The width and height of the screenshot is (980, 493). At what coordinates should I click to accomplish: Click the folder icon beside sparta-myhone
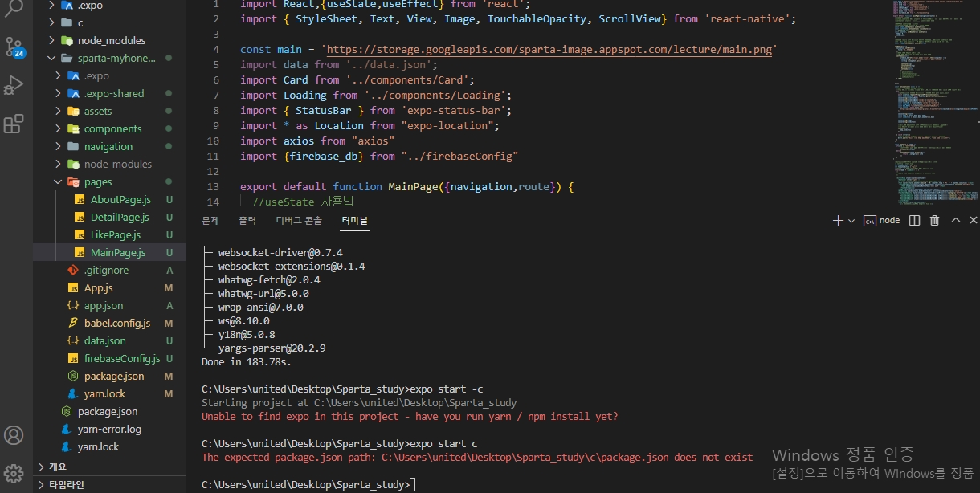pyautogui.click(x=68, y=58)
